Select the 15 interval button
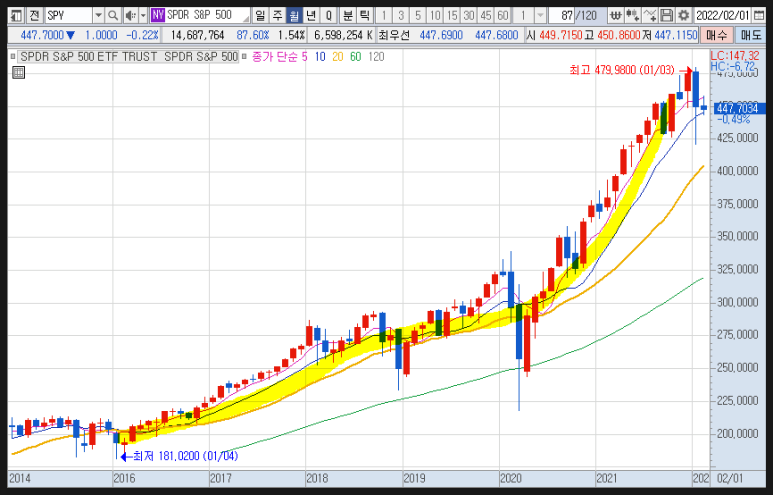773x495 pixels. click(x=452, y=16)
